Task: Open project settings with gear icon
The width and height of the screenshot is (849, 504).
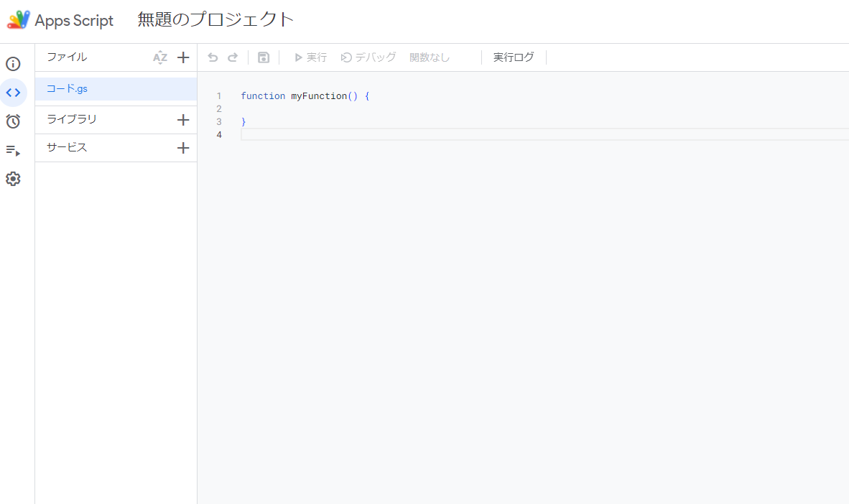Action: point(13,179)
